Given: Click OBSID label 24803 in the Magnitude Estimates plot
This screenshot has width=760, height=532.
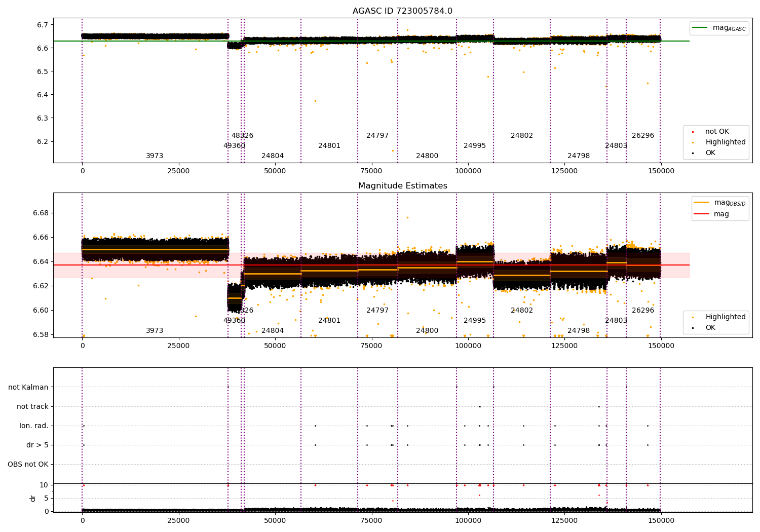Looking at the screenshot, I should coord(616,321).
